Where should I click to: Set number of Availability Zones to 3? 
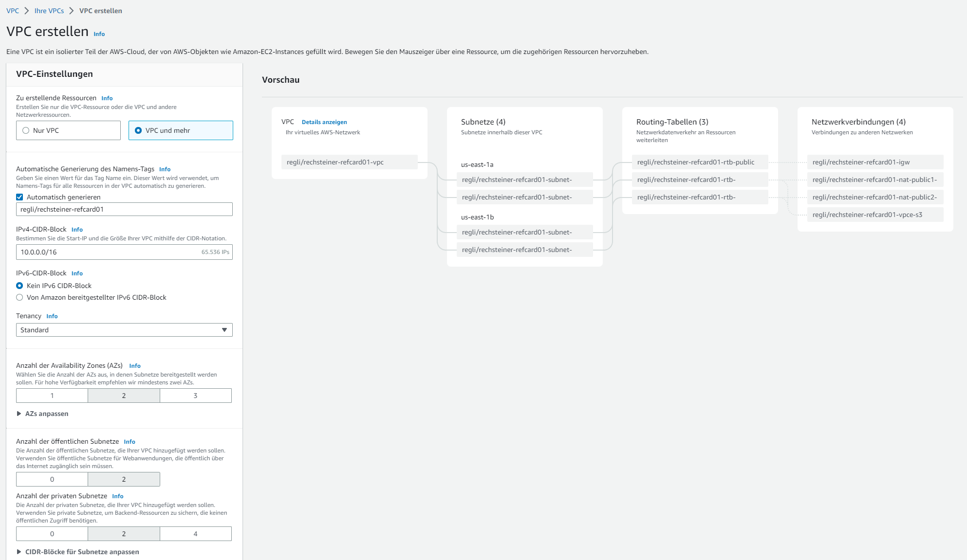point(195,396)
